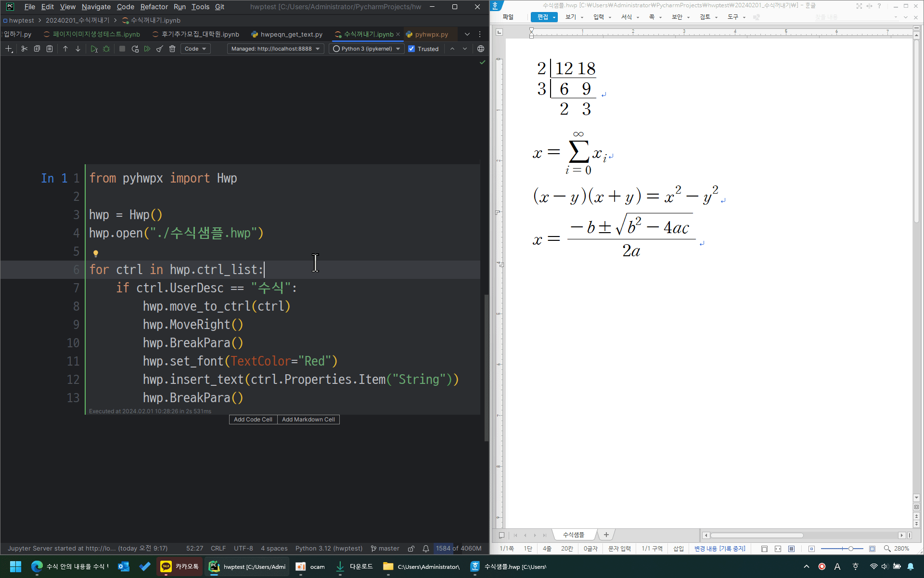Viewport: 924px width, 578px height.
Task: Cut the selected notebook cell
Action: 25,49
